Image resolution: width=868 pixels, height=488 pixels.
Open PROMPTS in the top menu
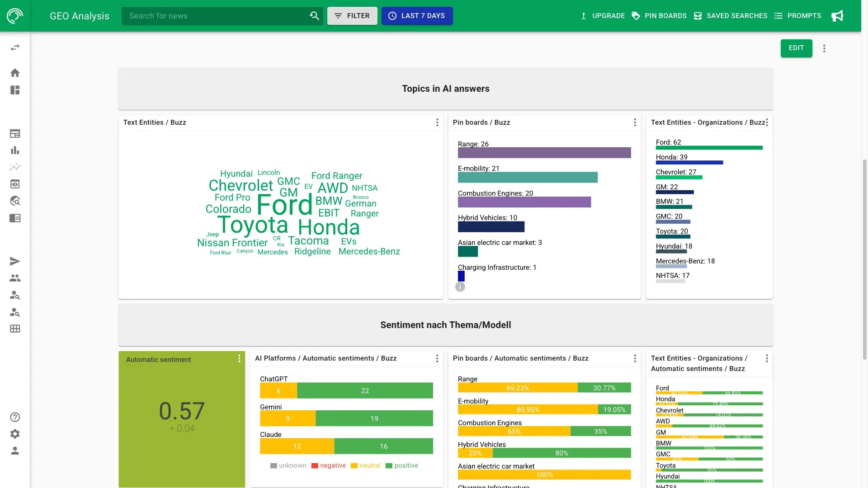point(798,16)
